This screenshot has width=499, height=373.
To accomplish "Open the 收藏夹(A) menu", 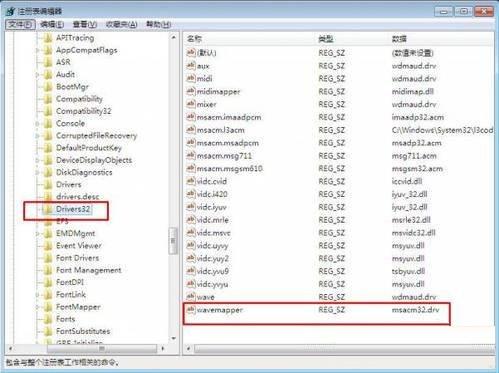I will click(121, 24).
